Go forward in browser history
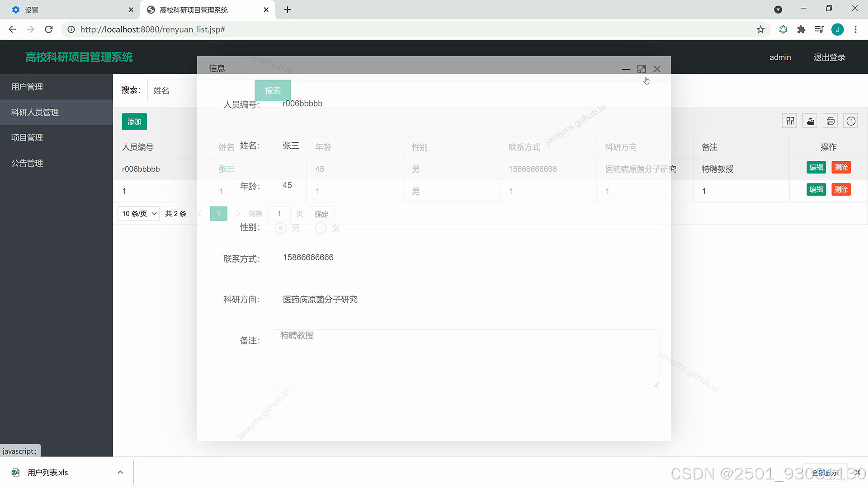Screen dimensions: 868x488 coord(30,29)
